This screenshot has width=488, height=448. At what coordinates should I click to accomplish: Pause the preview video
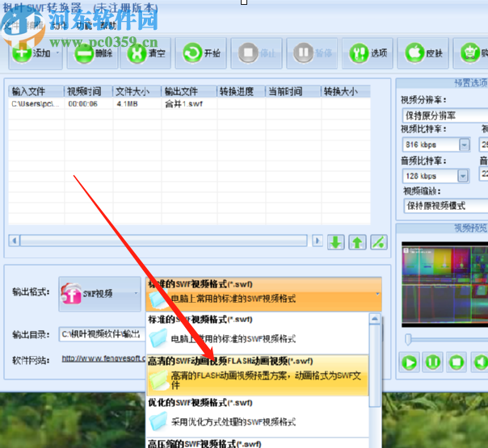pyautogui.click(x=432, y=362)
